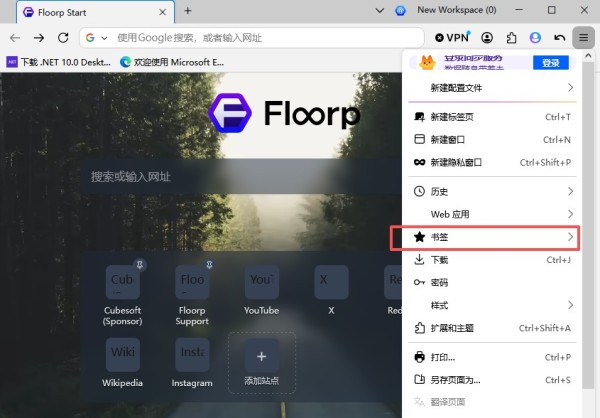600x418 pixels.
Task: Select the Floorp Start tab
Action: coord(96,12)
